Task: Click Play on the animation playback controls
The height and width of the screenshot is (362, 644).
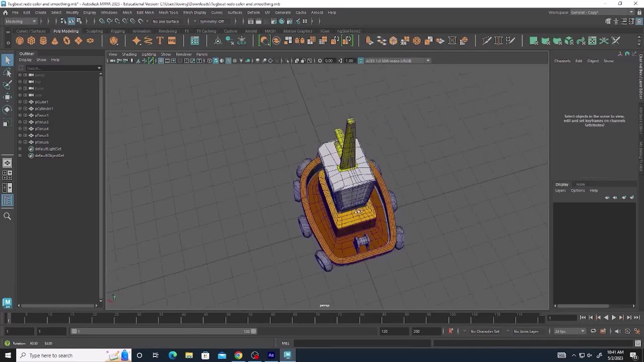Action: tap(613, 317)
